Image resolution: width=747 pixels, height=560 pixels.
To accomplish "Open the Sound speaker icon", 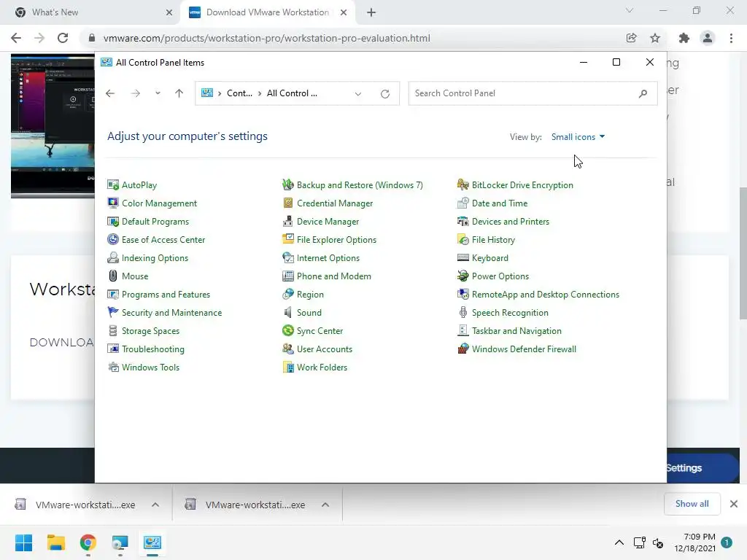I will pos(287,312).
